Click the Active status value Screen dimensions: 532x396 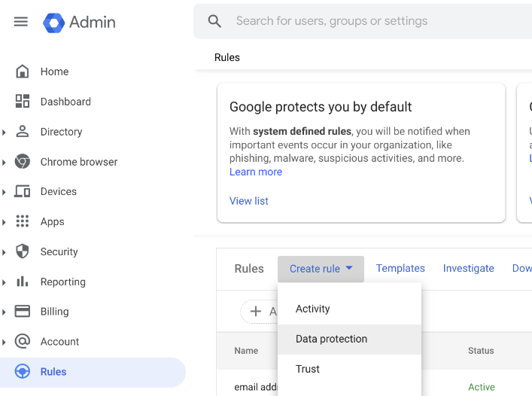click(481, 387)
